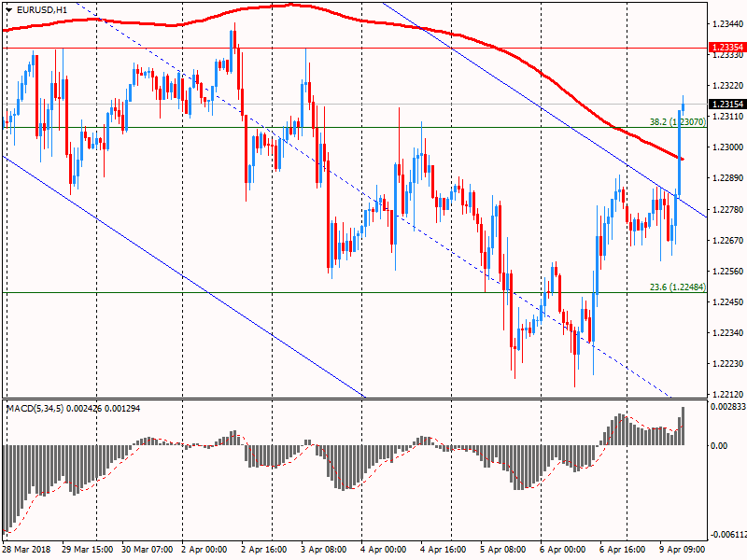Click the current price label 1.23154

(727, 105)
